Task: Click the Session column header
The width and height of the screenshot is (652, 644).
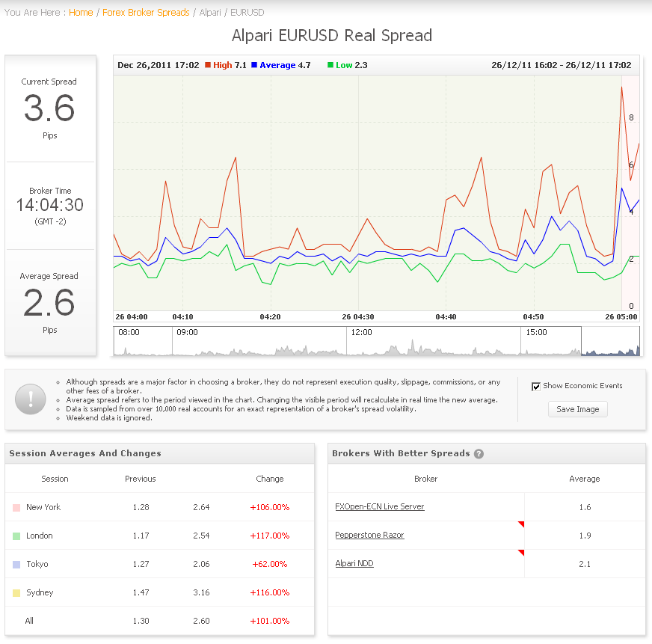Action: coord(55,479)
